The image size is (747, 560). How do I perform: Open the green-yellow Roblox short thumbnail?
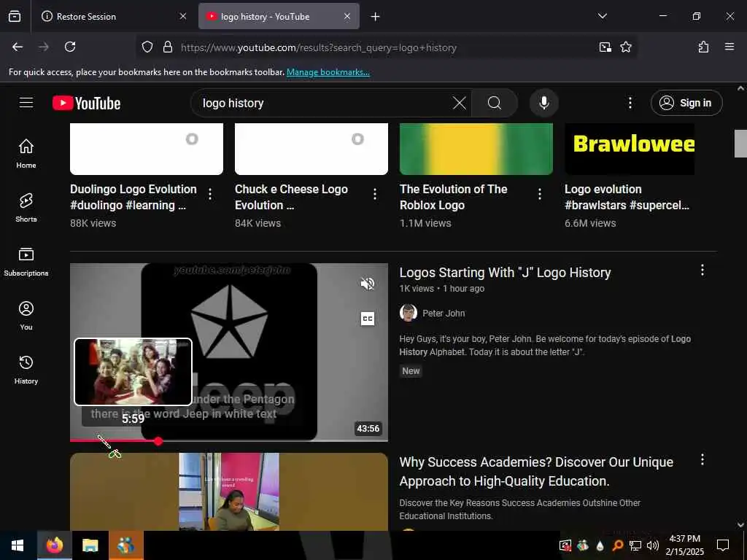tap(476, 149)
